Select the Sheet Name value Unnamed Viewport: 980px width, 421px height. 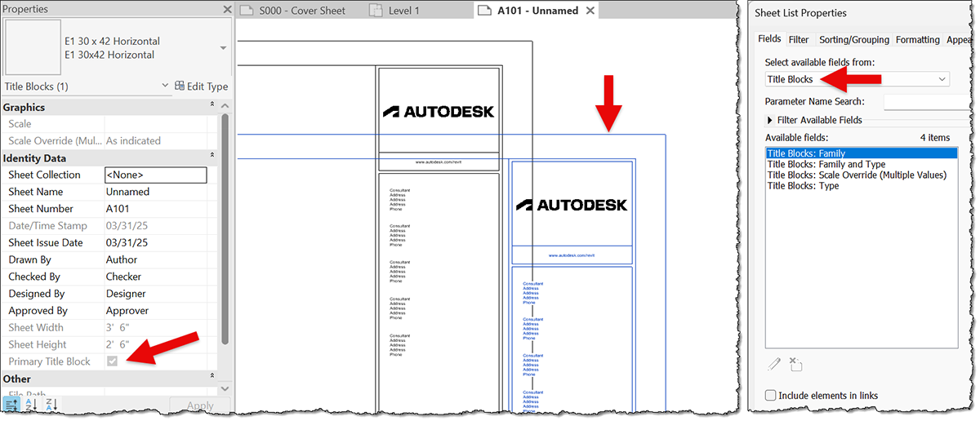(127, 192)
